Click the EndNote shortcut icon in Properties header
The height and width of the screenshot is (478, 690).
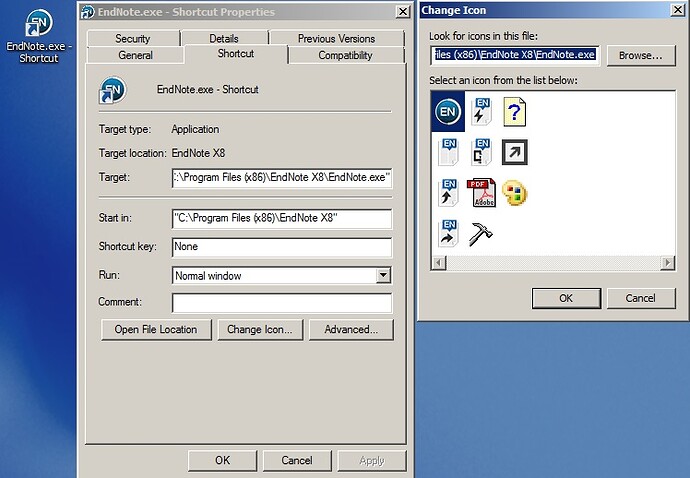[113, 90]
